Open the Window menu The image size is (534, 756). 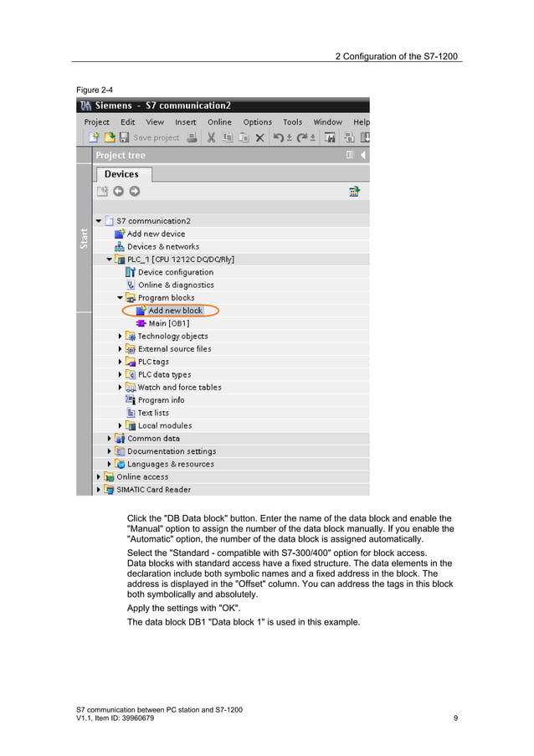328,122
